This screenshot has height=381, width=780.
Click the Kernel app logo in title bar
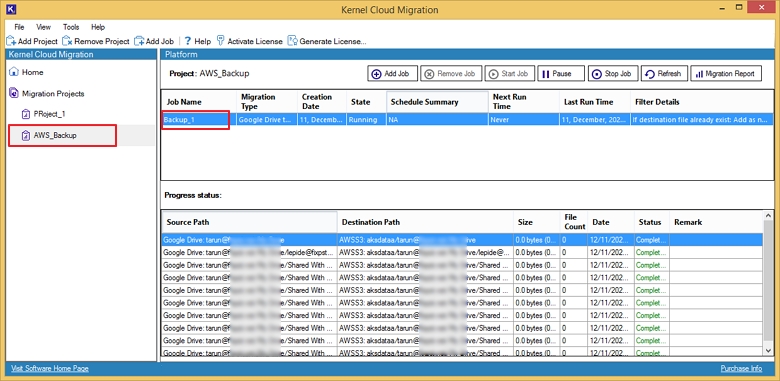[10, 9]
